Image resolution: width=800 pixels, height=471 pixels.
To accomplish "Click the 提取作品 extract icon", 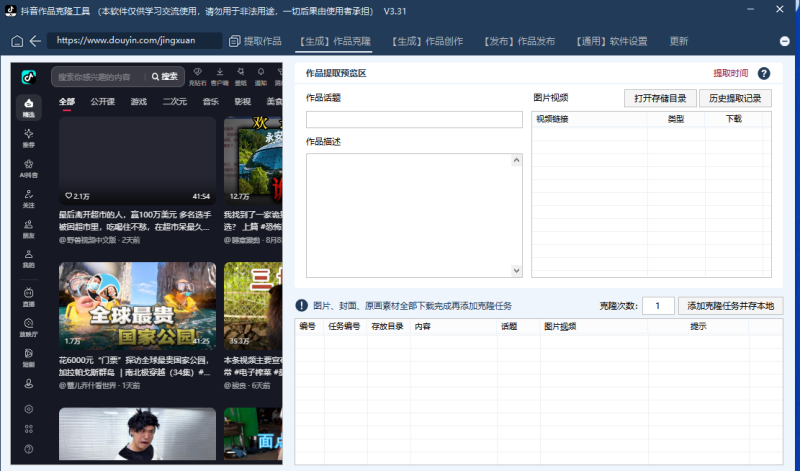I will click(234, 41).
